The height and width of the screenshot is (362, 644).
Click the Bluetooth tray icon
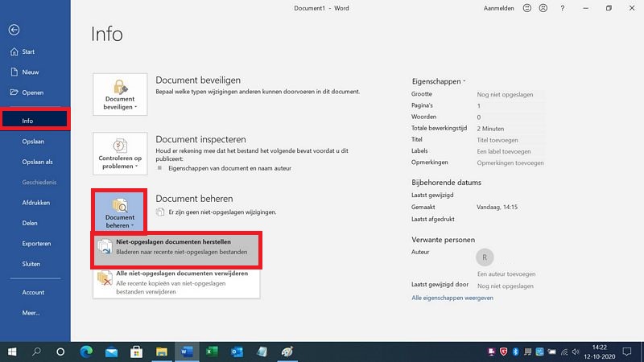[x=515, y=352]
